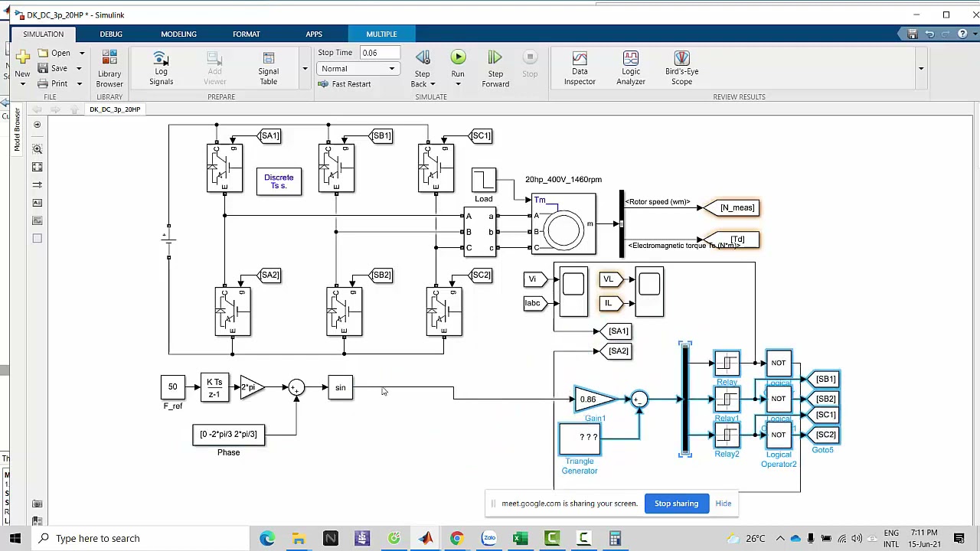Click the Model Browser side tab
Screen dimensions: 980x551
[18, 130]
